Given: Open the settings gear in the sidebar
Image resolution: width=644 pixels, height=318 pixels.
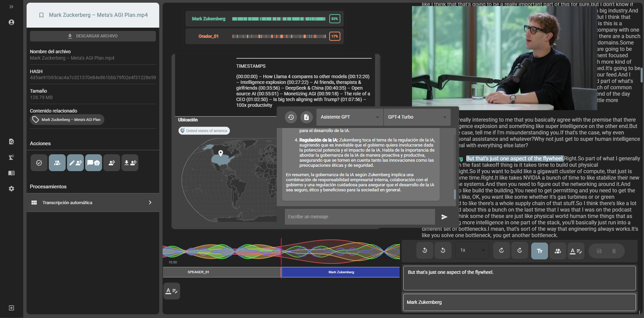Looking at the screenshot, I should tap(11, 189).
